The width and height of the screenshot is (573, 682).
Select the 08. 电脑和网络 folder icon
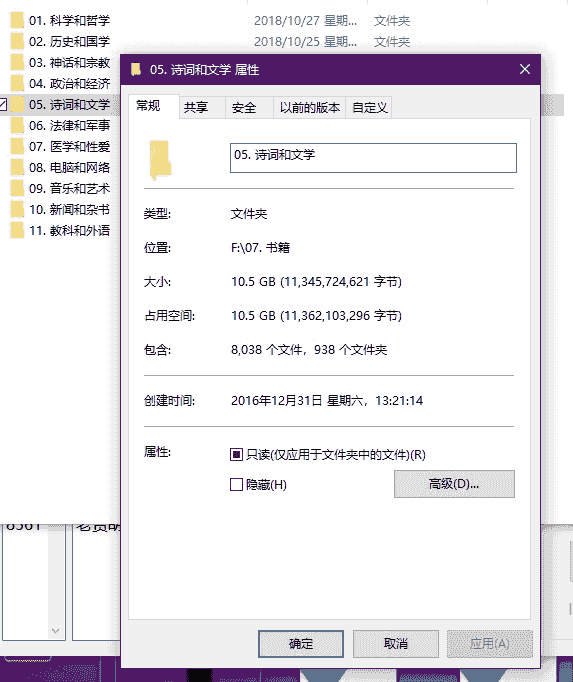point(17,167)
